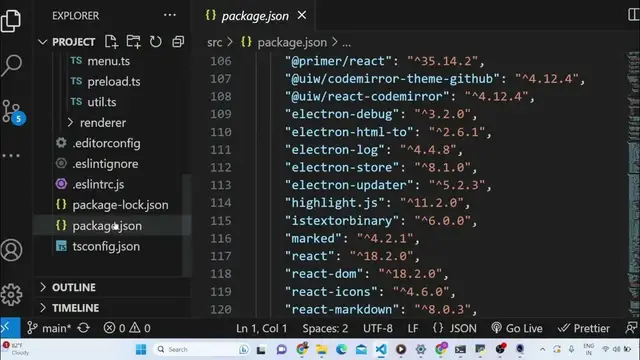Split the editor to the right

coord(633,16)
